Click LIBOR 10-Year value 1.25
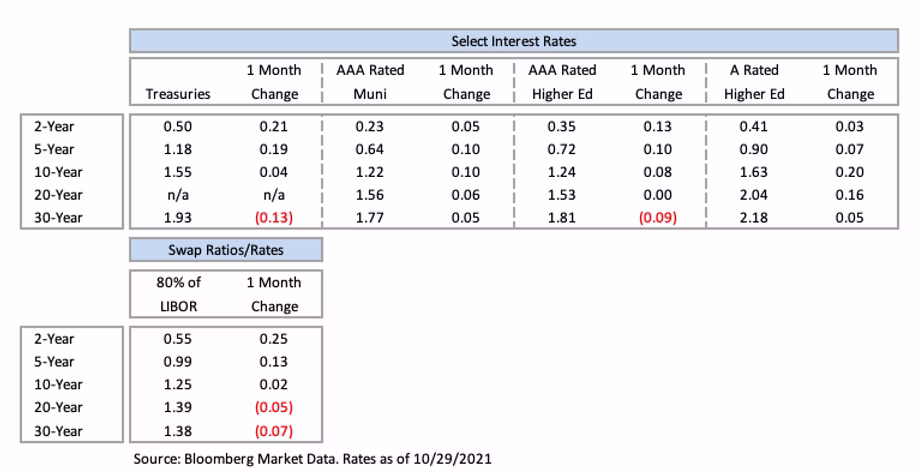This screenshot has height=474, width=918. click(x=178, y=384)
